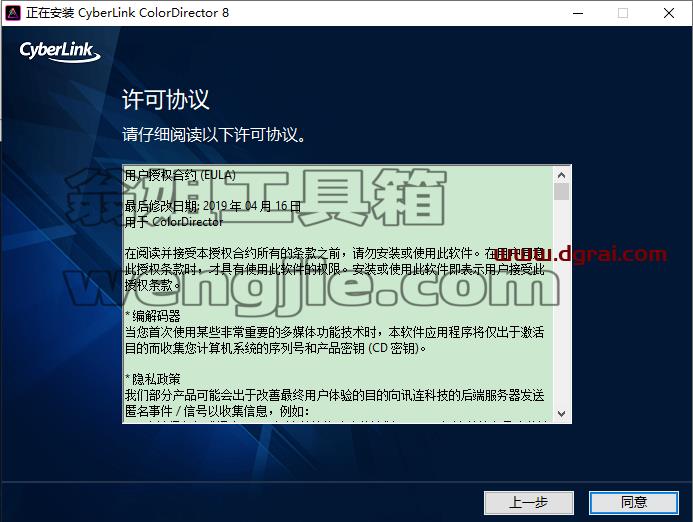Click the 许可协议 heading
693x522 pixels.
pos(165,99)
